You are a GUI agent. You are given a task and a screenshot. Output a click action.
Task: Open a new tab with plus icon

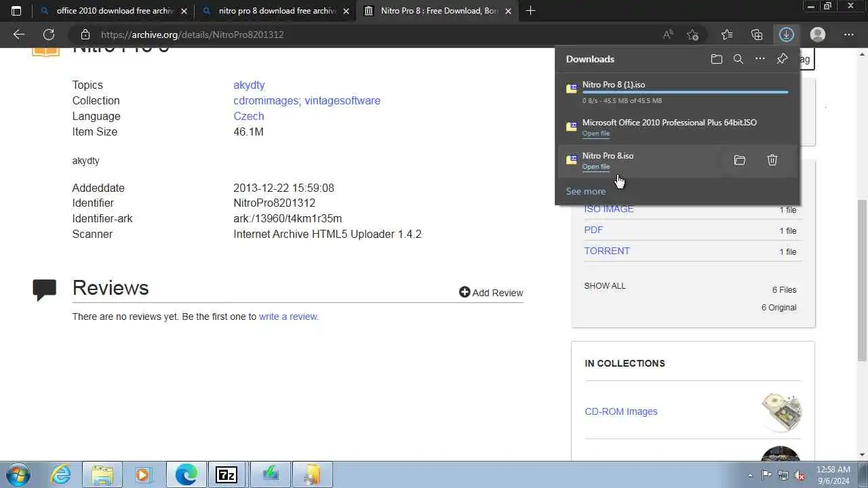[530, 11]
